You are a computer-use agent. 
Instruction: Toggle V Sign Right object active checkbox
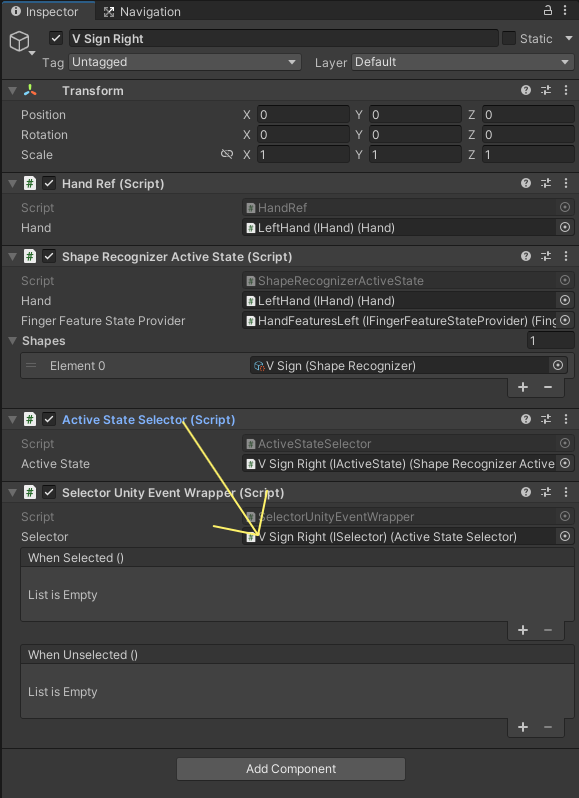56,38
